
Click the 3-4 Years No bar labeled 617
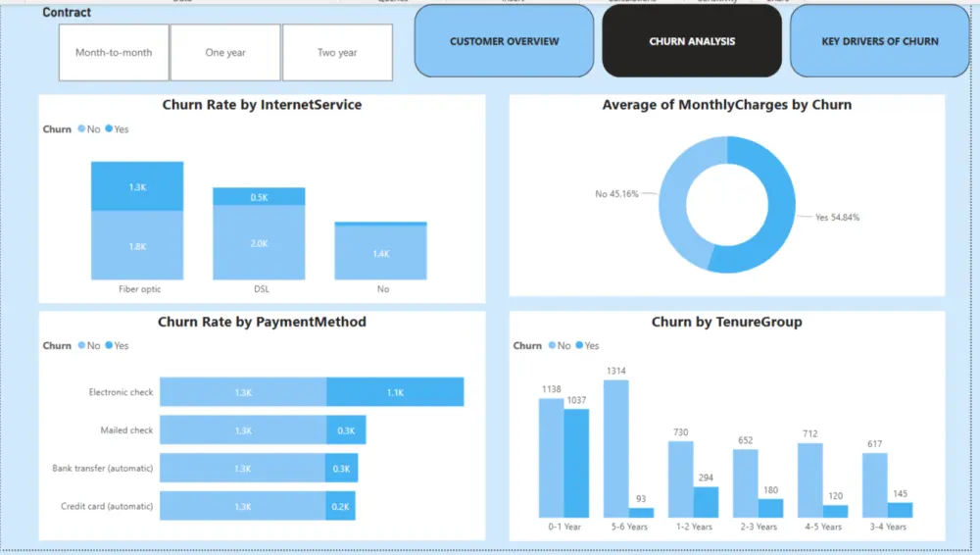pos(875,485)
